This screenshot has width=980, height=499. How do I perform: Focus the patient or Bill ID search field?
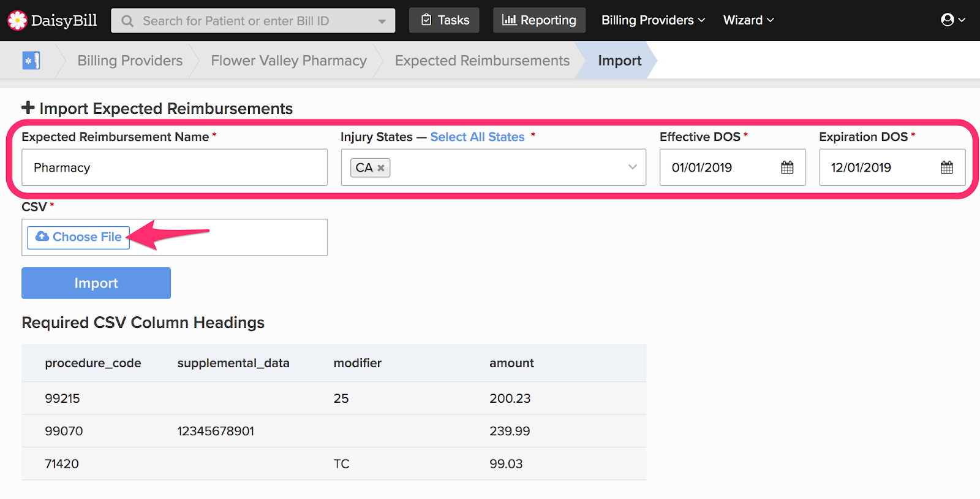coord(253,21)
